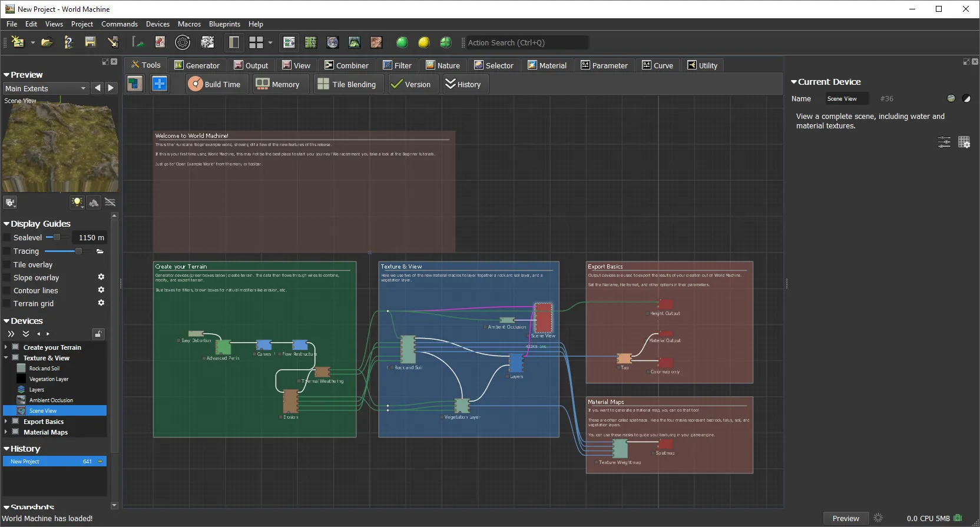Toggle the water waves icon in Preview

tap(110, 203)
